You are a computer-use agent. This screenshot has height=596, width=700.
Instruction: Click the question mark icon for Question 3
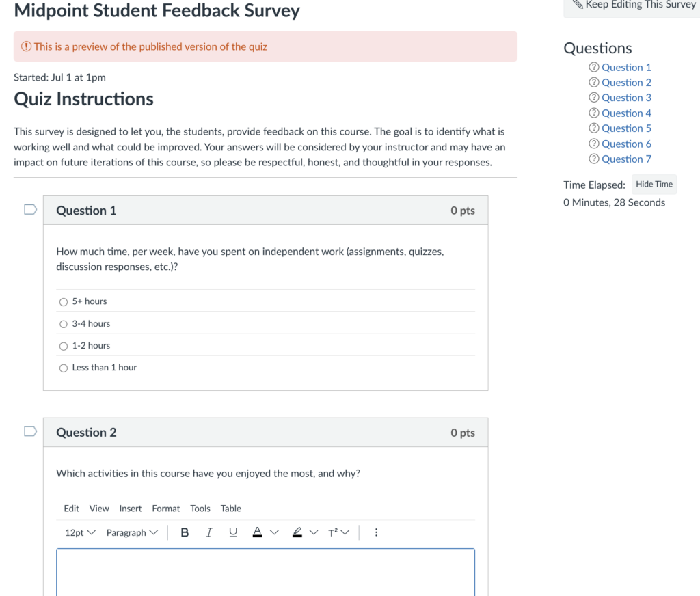tap(593, 98)
